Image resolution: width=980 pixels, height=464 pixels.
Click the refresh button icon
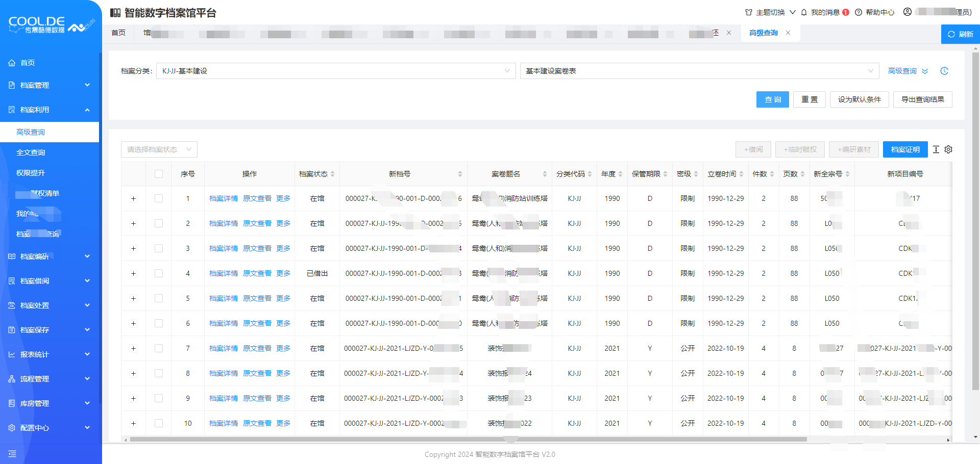tap(951, 34)
